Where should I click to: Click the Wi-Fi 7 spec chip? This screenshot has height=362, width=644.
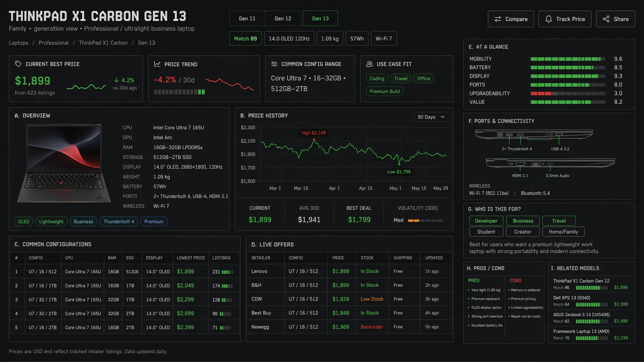tap(384, 38)
